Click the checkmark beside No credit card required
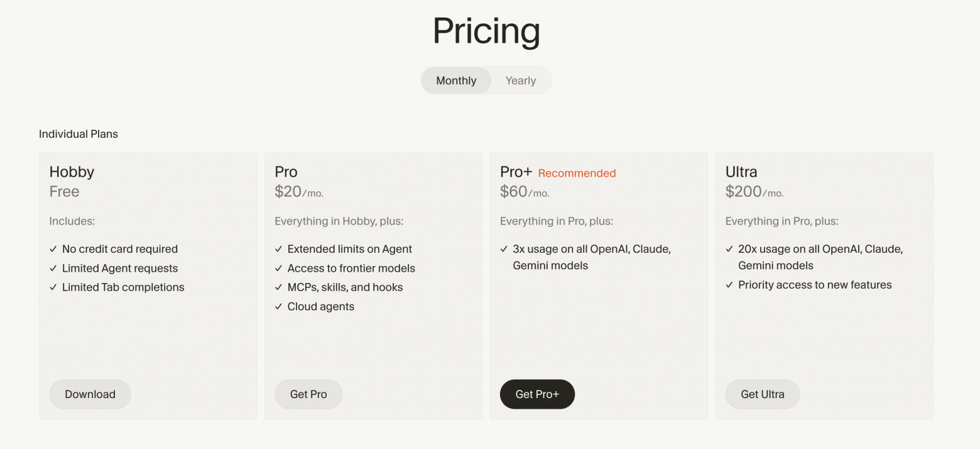This screenshot has width=980, height=449. [53, 249]
